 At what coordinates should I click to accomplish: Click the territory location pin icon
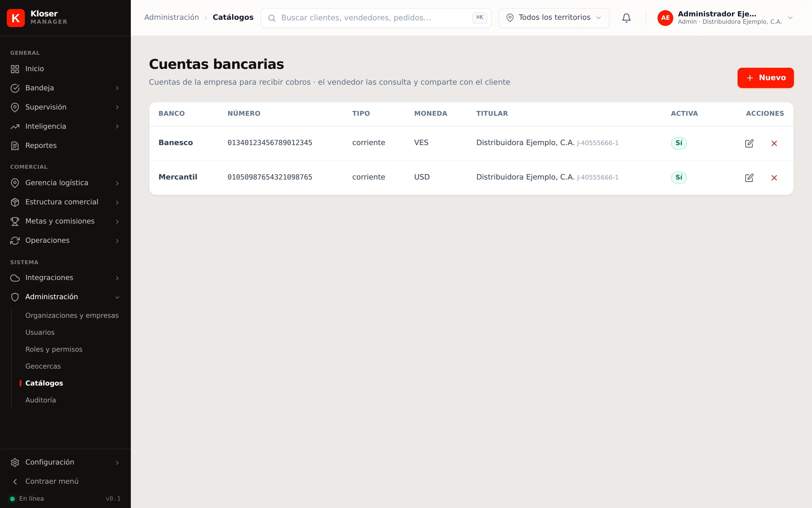click(510, 18)
